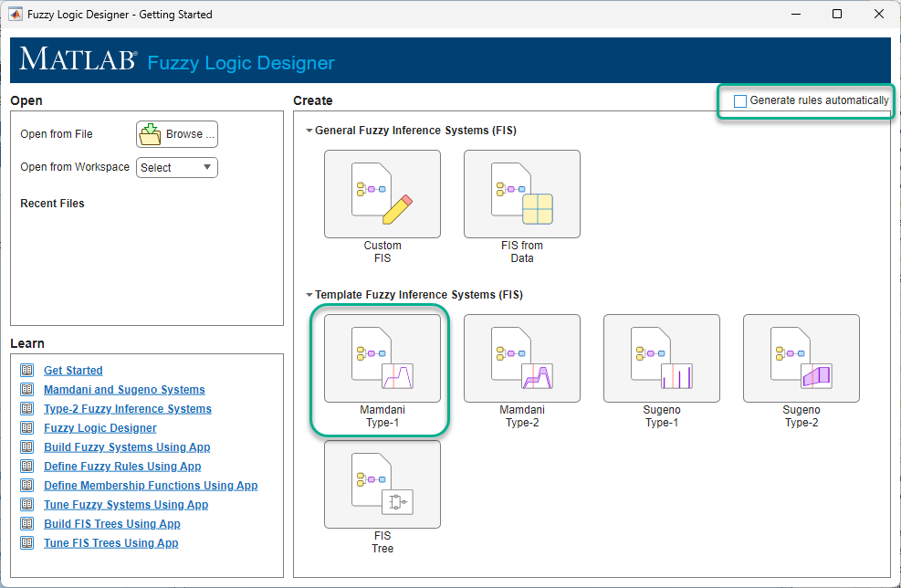The image size is (901, 588).
Task: Click the Browse button
Action: coord(177,134)
